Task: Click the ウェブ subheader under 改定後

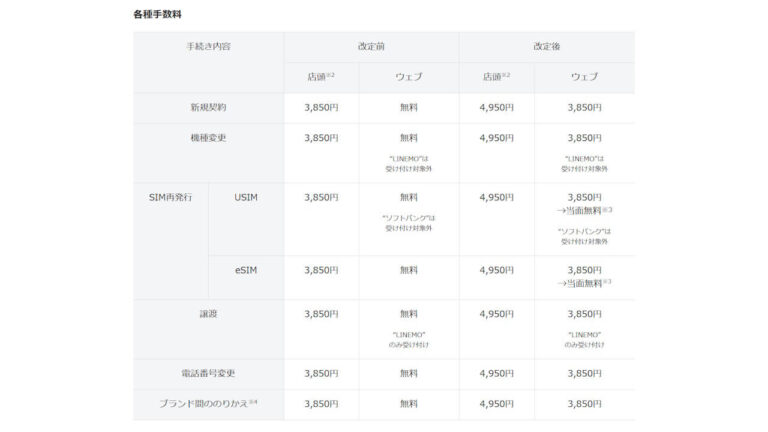Action: click(584, 77)
